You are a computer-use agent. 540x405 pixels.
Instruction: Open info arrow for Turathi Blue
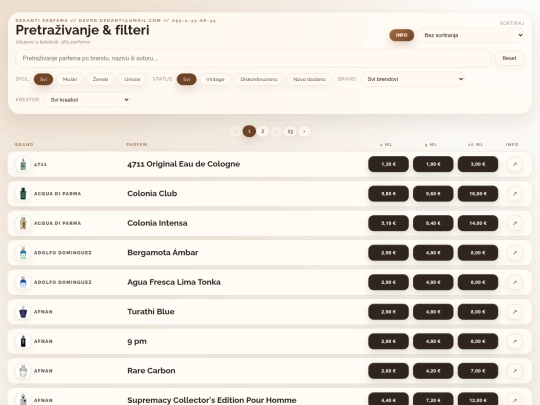click(515, 312)
